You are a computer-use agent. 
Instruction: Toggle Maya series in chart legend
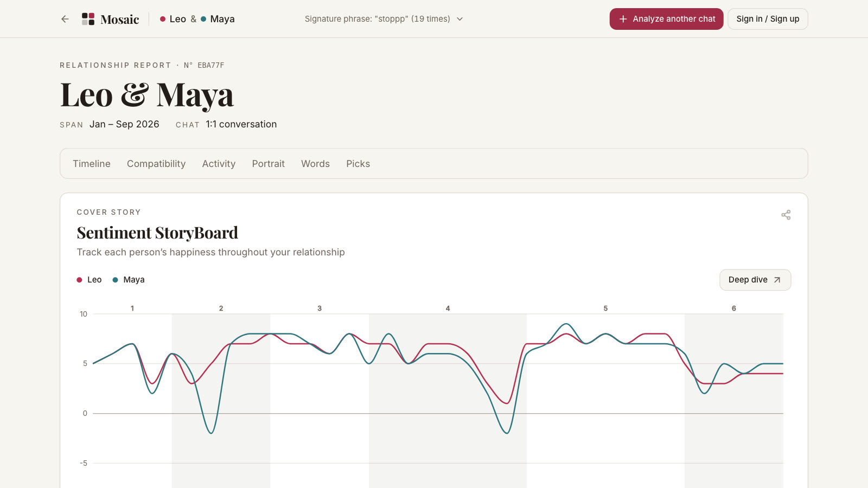129,280
